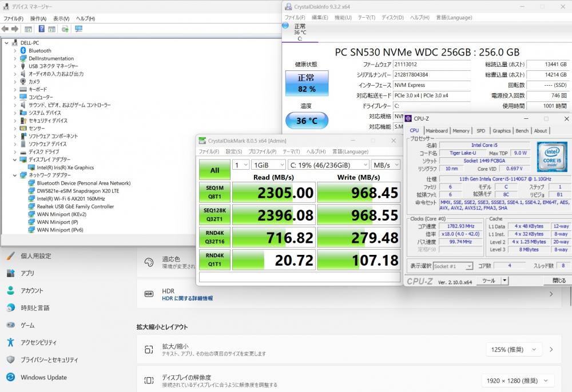This screenshot has height=392, width=572.
Task: Open the 1GiB test size dropdown
Action: [269, 165]
